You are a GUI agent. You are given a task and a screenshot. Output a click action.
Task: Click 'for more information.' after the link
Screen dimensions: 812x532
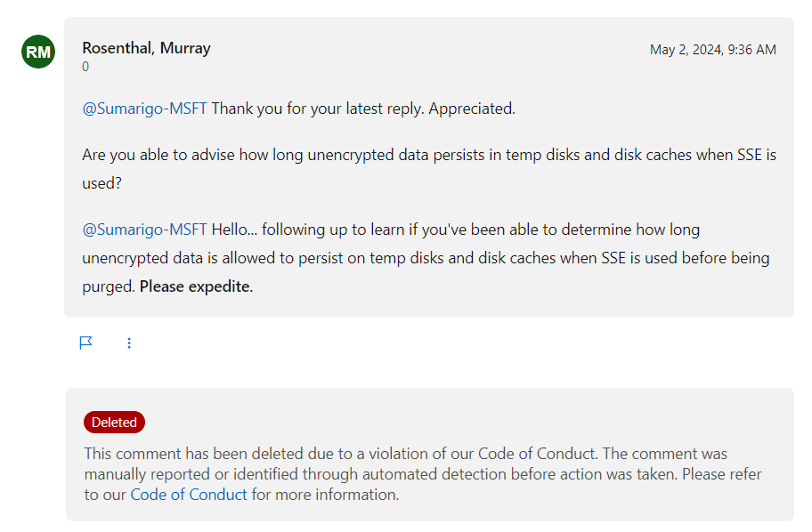click(x=325, y=495)
